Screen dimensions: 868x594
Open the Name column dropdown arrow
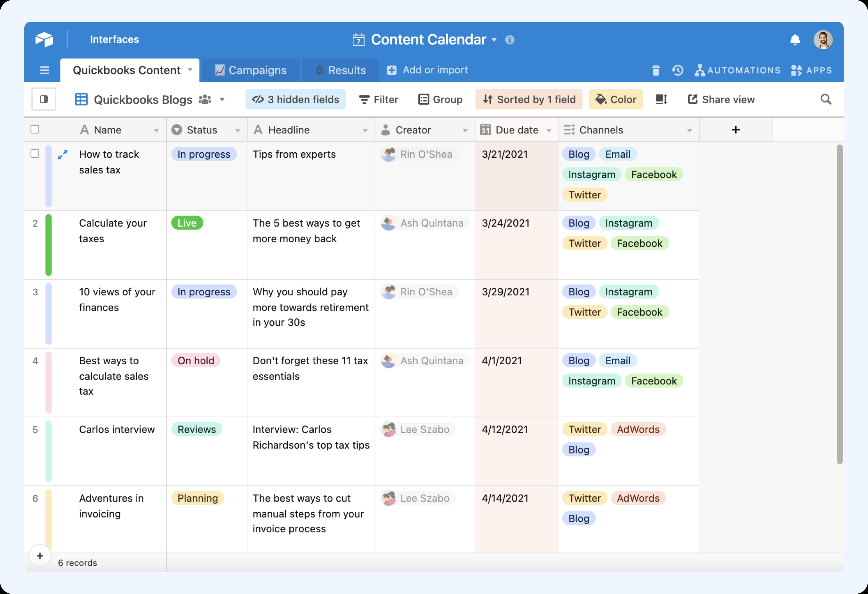tap(157, 130)
